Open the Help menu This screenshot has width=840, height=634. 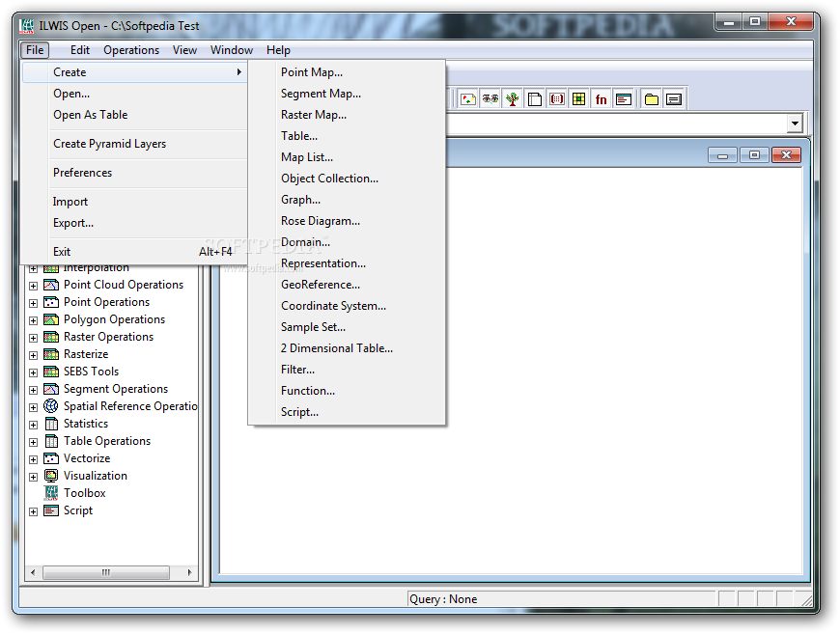tap(278, 50)
